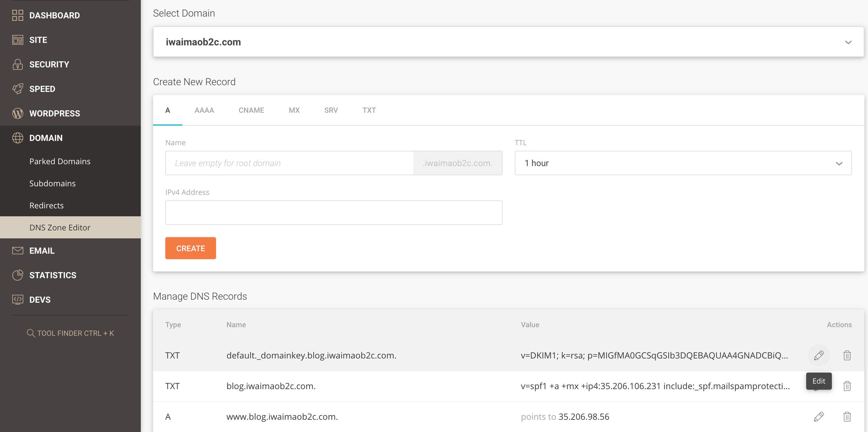The width and height of the screenshot is (868, 432).
Task: Click the Email envelope icon
Action: click(17, 251)
